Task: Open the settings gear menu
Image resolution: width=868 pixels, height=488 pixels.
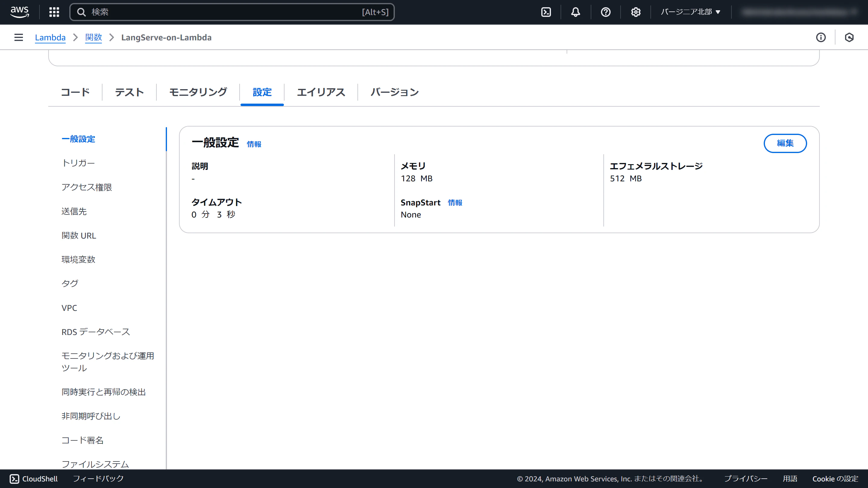Action: pos(636,12)
